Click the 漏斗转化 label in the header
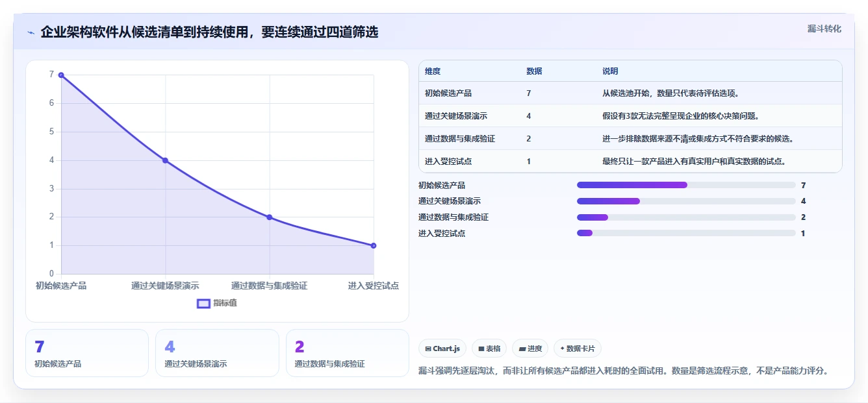 click(x=824, y=29)
